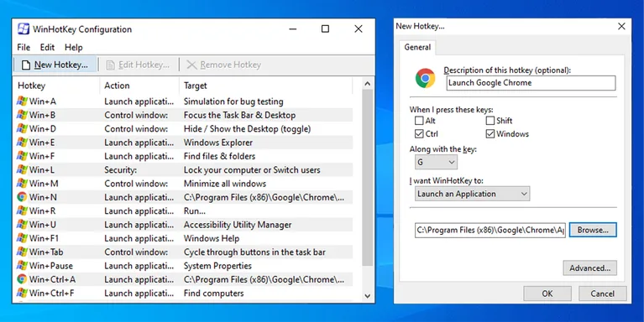Enable the Alt modifier checkbox
Viewport: 644px width, 322px height.
pos(419,121)
